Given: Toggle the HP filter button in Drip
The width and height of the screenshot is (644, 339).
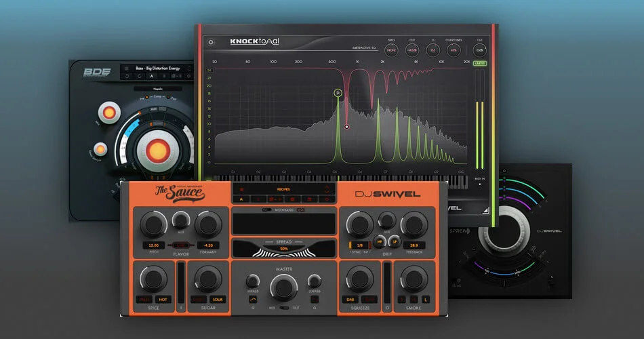Looking at the screenshot, I should [380, 242].
